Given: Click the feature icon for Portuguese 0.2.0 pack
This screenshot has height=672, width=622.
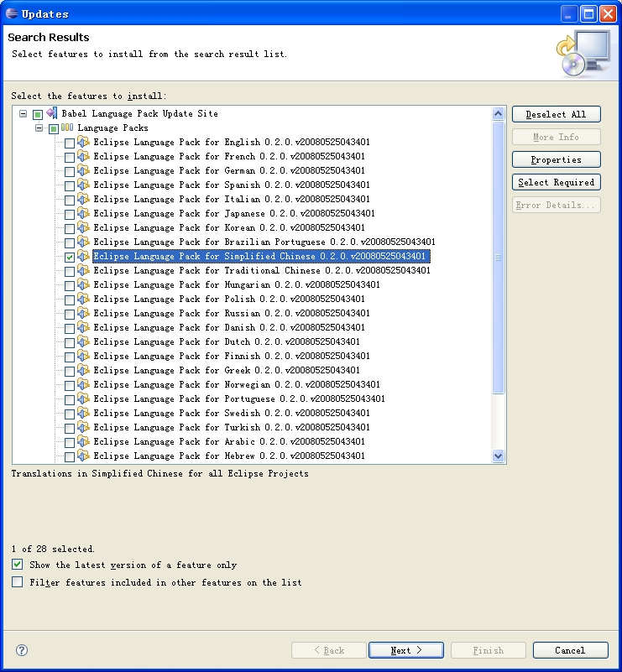Looking at the screenshot, I should pos(84,399).
